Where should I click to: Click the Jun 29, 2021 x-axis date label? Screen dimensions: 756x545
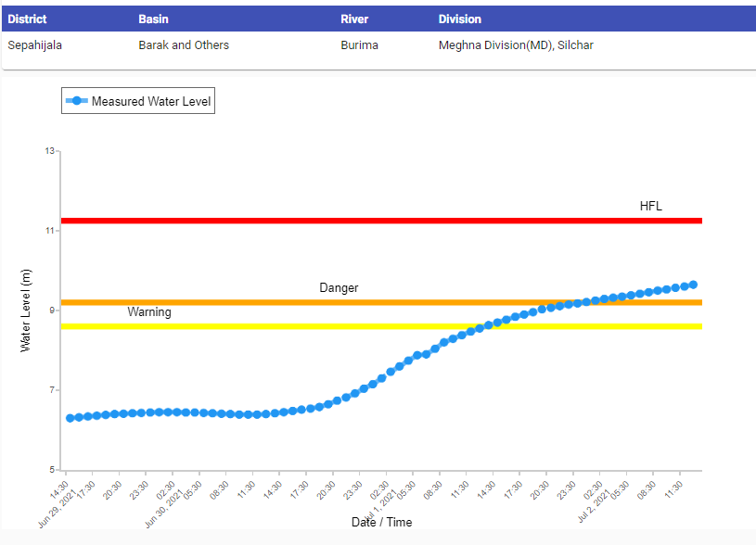[57, 510]
